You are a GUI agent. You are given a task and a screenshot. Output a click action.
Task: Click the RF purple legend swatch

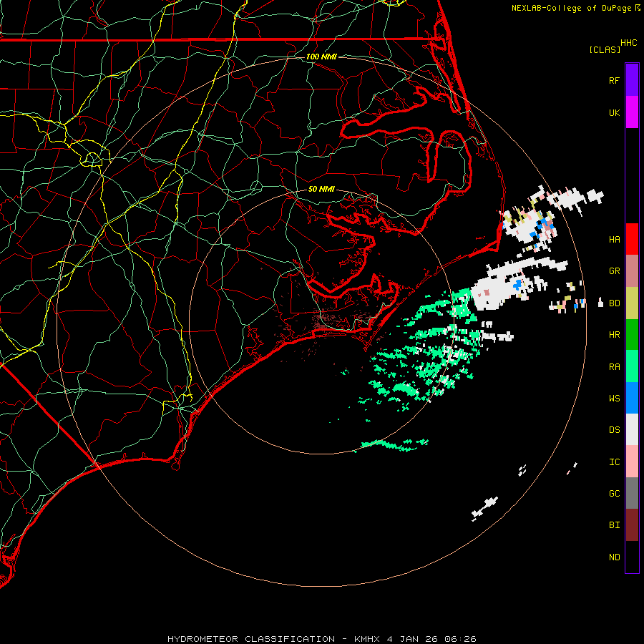pos(632,80)
